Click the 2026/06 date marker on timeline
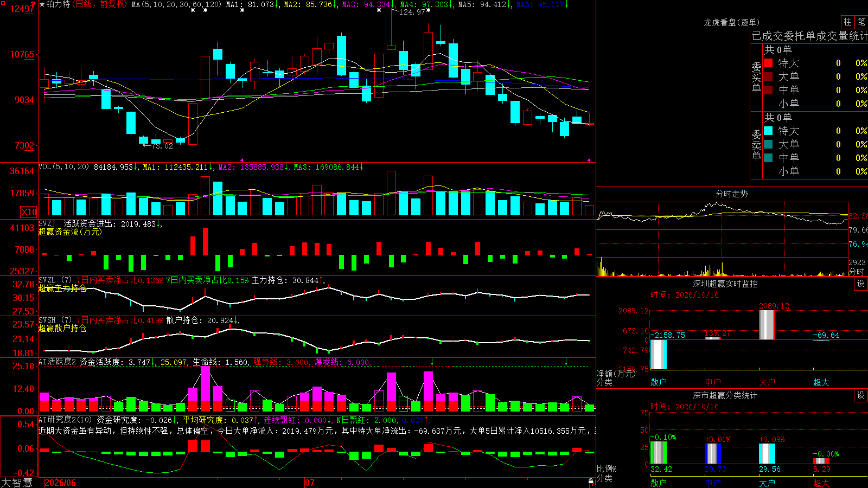This screenshot has width=868, height=488. click(60, 483)
